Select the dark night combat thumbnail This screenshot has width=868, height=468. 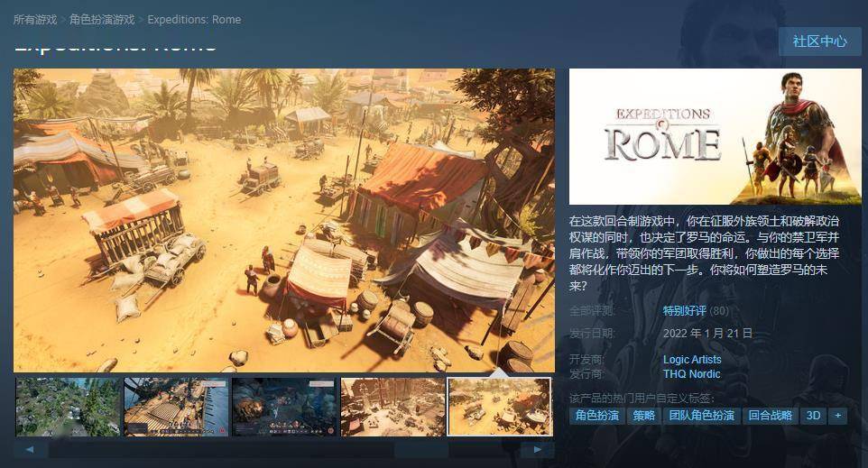tap(284, 408)
